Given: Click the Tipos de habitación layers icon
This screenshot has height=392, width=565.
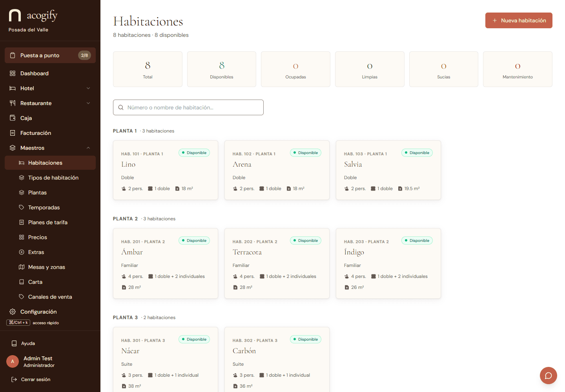Looking at the screenshot, I should [22, 178].
